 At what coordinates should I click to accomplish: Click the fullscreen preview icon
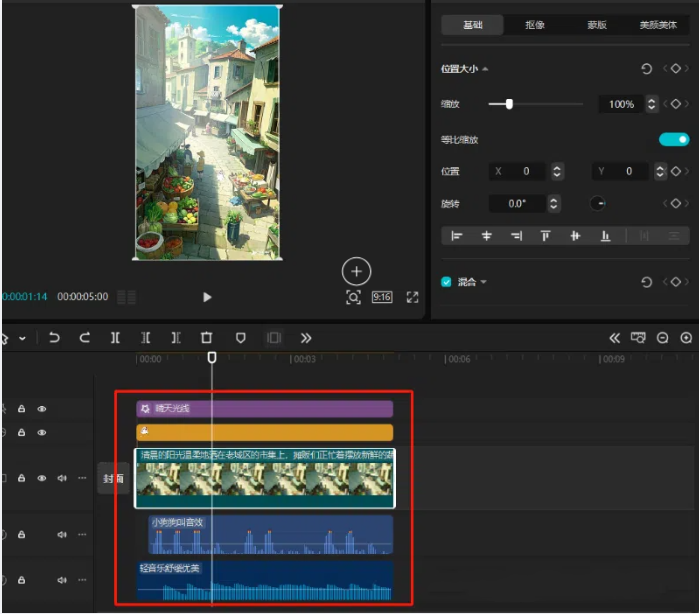tap(412, 297)
